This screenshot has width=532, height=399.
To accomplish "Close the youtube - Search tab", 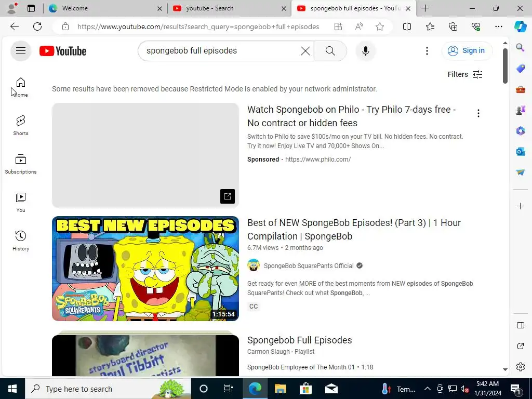I will 284,8.
